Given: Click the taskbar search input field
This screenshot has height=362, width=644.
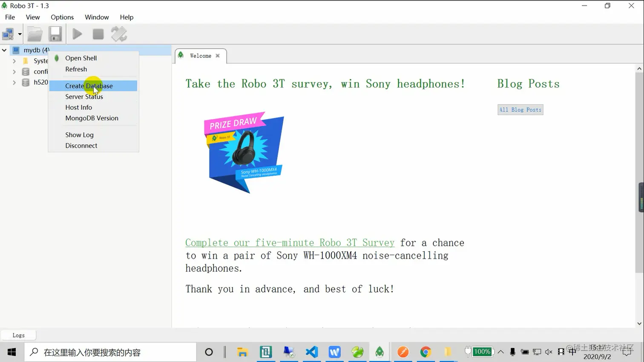Looking at the screenshot, I should point(110,352).
